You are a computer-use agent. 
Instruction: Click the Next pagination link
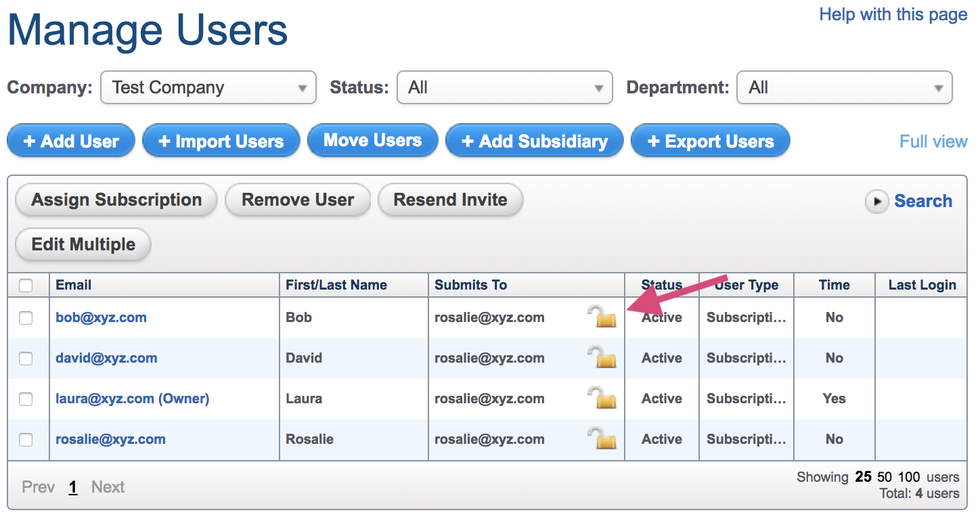click(108, 487)
